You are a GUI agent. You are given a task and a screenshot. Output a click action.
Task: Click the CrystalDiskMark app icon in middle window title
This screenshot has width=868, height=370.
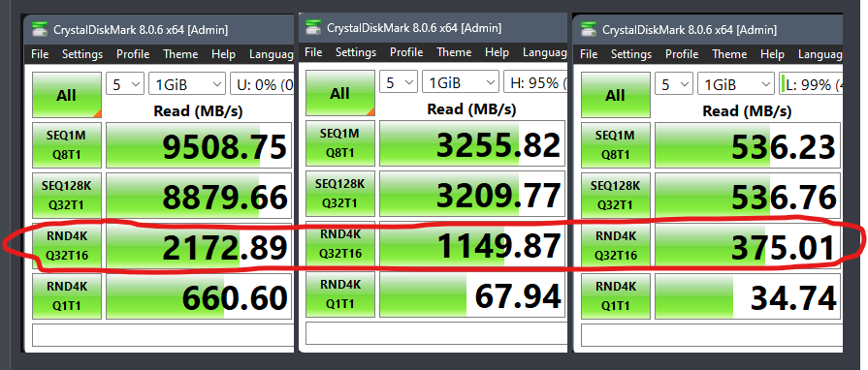click(x=314, y=27)
